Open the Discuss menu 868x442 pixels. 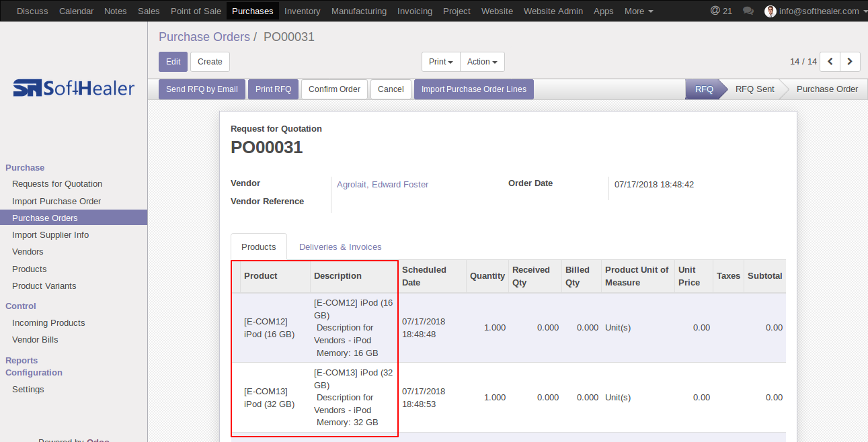pos(32,11)
